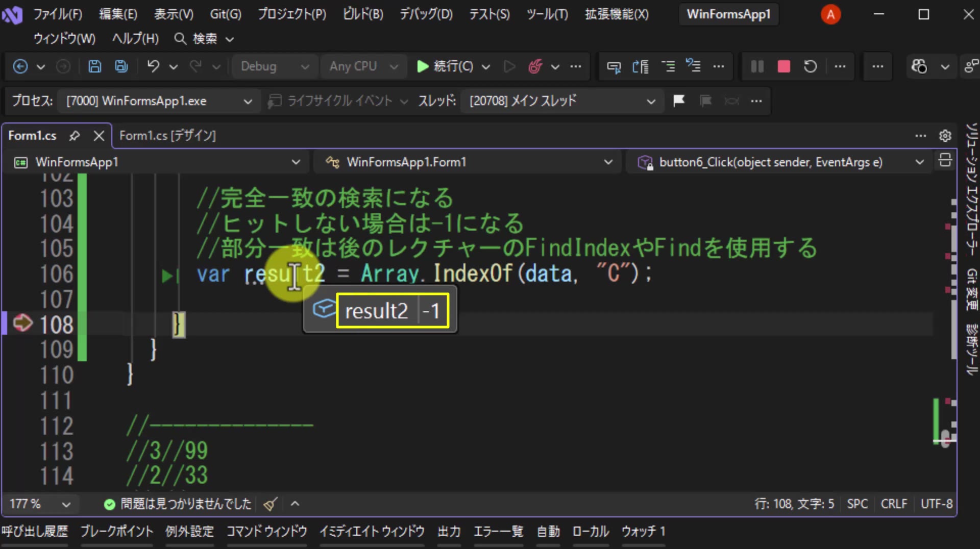Click the UTF-8 encoding indicator
This screenshot has width=980, height=549.
click(937, 504)
